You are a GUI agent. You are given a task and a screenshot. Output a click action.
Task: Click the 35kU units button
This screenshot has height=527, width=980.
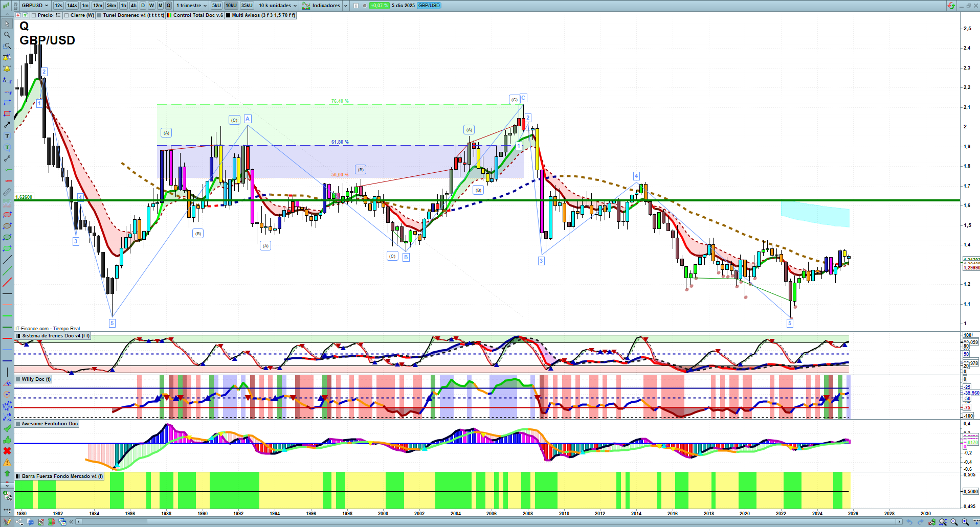point(247,6)
